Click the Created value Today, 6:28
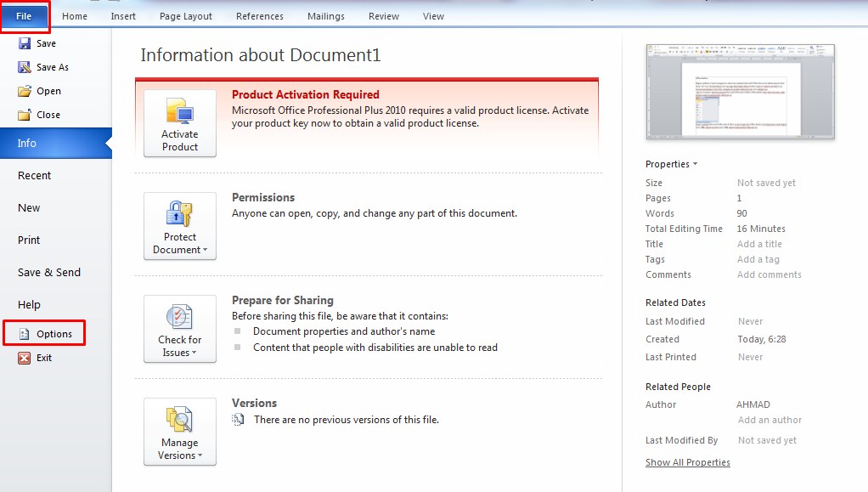This screenshot has height=492, width=868. pos(762,339)
